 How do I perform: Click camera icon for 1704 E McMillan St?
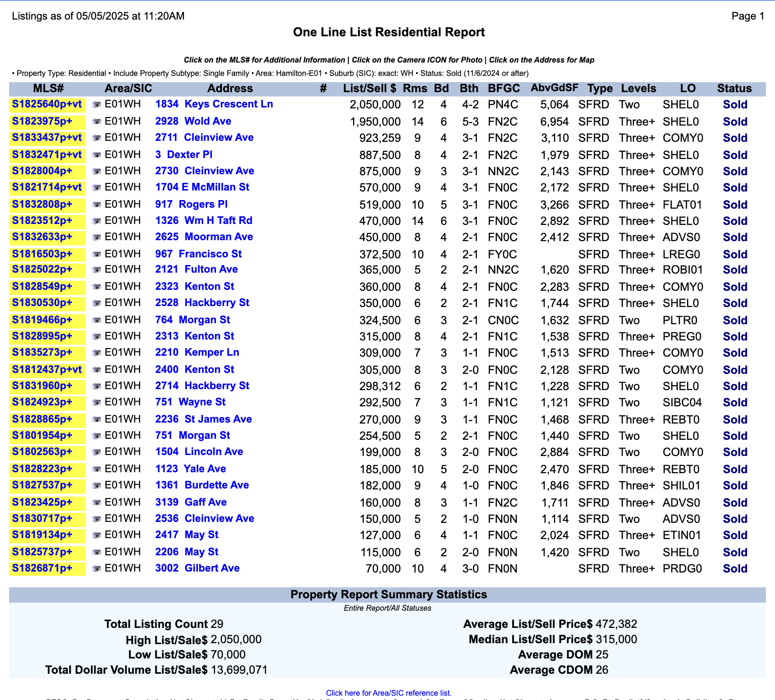97,188
